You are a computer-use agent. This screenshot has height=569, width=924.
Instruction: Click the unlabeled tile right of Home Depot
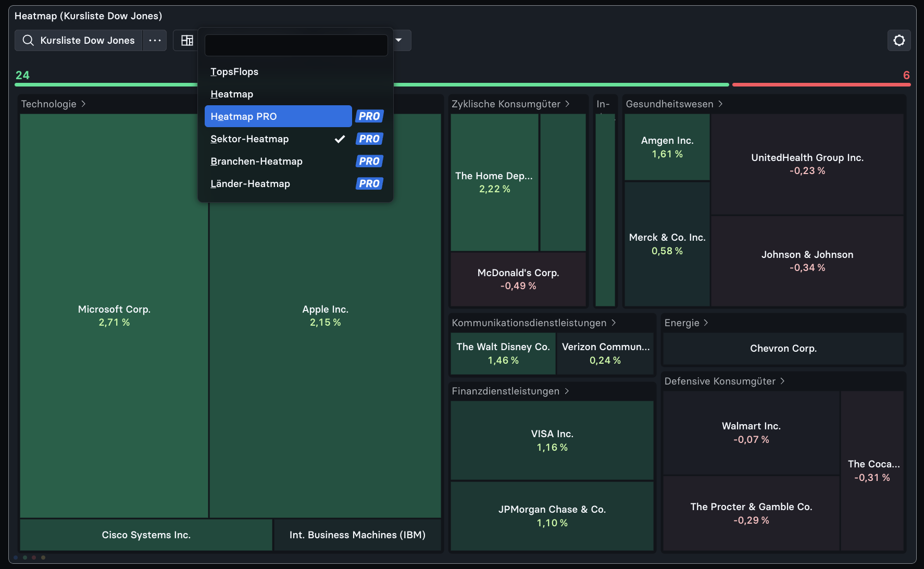(563, 182)
